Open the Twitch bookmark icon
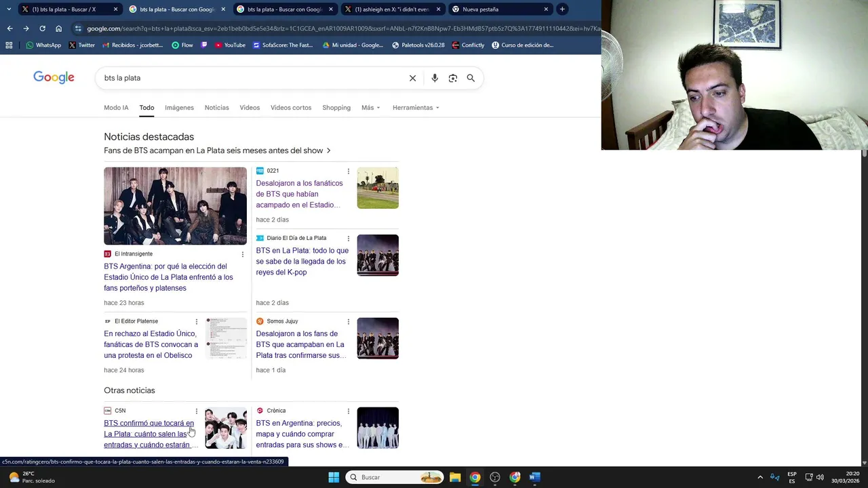Viewport: 868px width, 488px height. [x=204, y=45]
